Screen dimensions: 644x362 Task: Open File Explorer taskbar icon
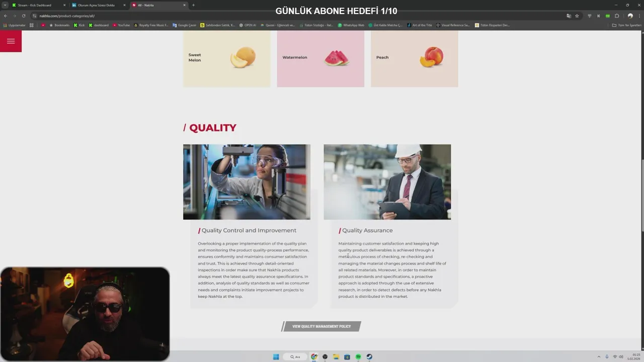336,357
